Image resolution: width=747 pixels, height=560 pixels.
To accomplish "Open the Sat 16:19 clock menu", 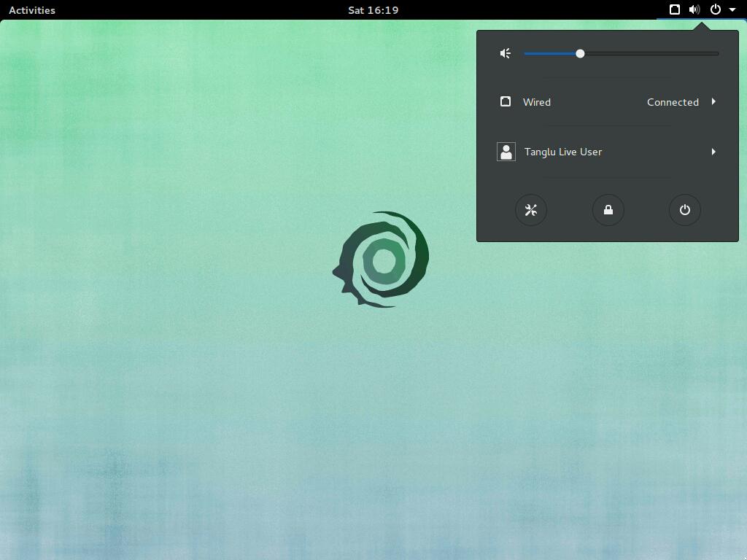I will [x=373, y=10].
